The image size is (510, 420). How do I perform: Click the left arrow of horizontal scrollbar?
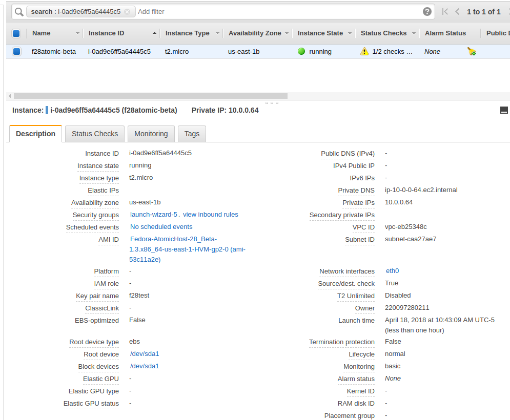click(x=10, y=96)
